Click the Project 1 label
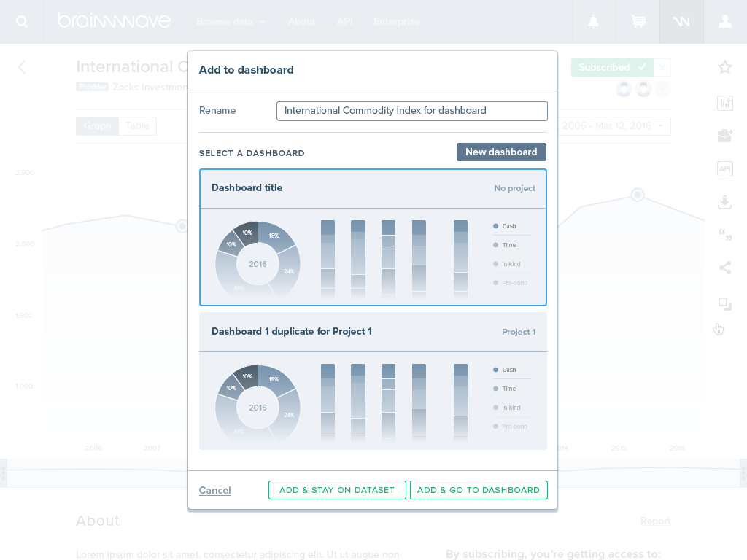This screenshot has height=560, width=747. click(519, 332)
